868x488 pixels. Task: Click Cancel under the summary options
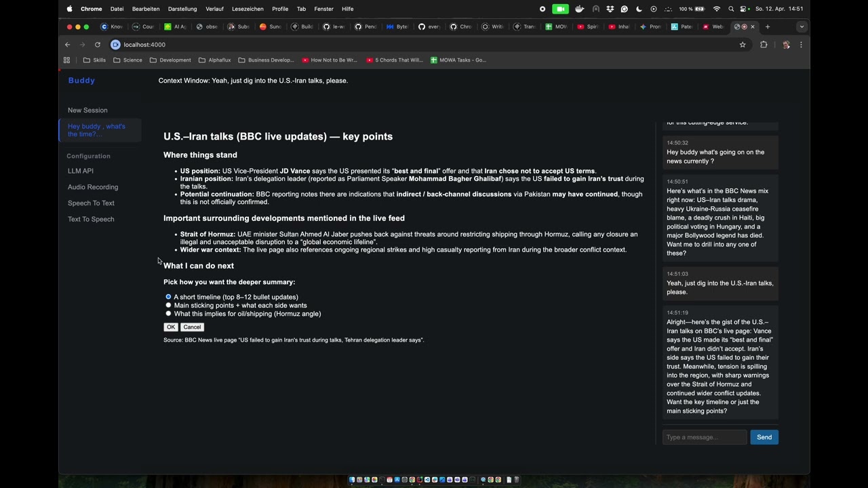tap(192, 327)
